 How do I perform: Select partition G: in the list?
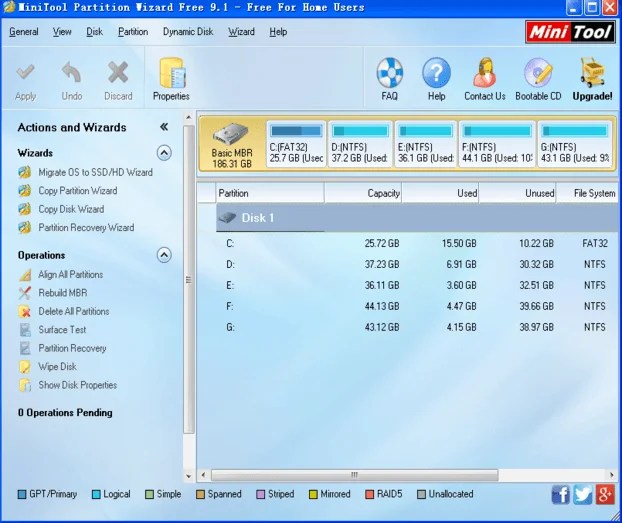pyautogui.click(x=419, y=327)
